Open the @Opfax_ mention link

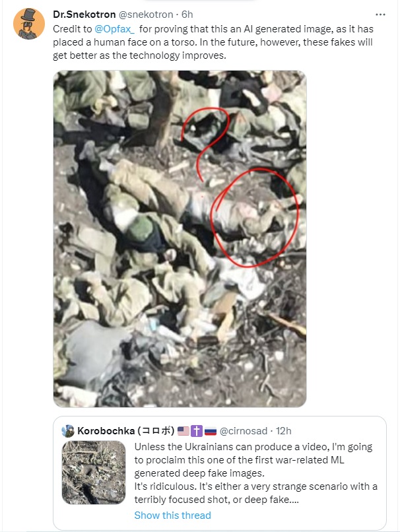pyautogui.click(x=114, y=29)
